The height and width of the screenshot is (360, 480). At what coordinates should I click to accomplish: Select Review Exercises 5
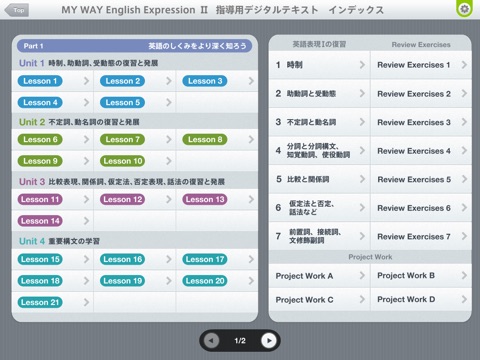click(421, 179)
